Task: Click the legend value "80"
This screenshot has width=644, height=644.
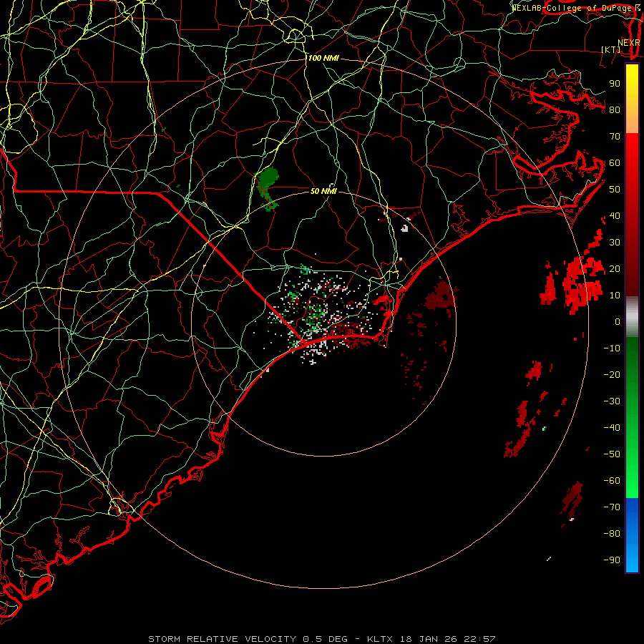Action: pyautogui.click(x=615, y=110)
